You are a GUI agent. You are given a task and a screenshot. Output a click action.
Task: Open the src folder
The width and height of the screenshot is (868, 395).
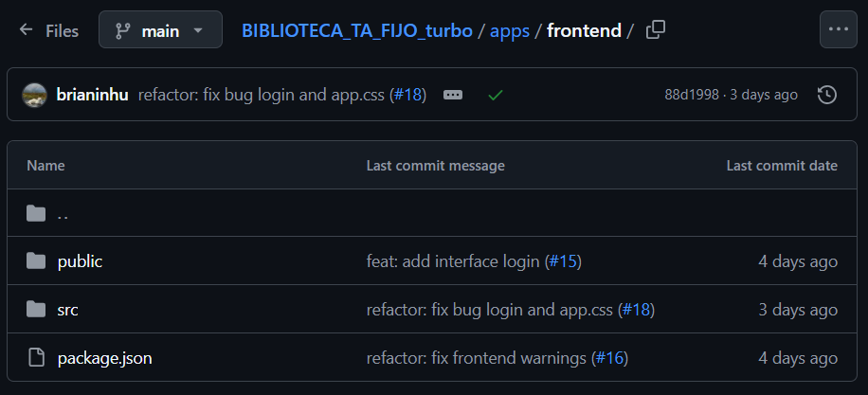[x=68, y=310]
